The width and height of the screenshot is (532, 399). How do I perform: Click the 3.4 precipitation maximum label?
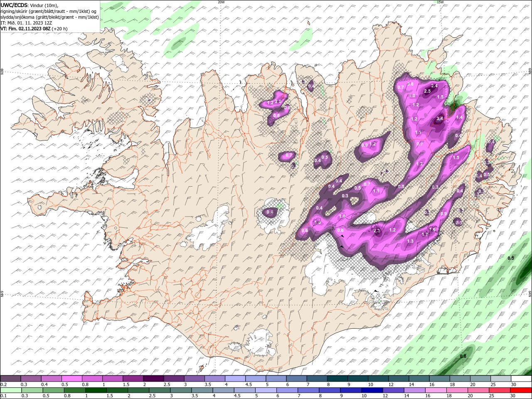coord(440,119)
